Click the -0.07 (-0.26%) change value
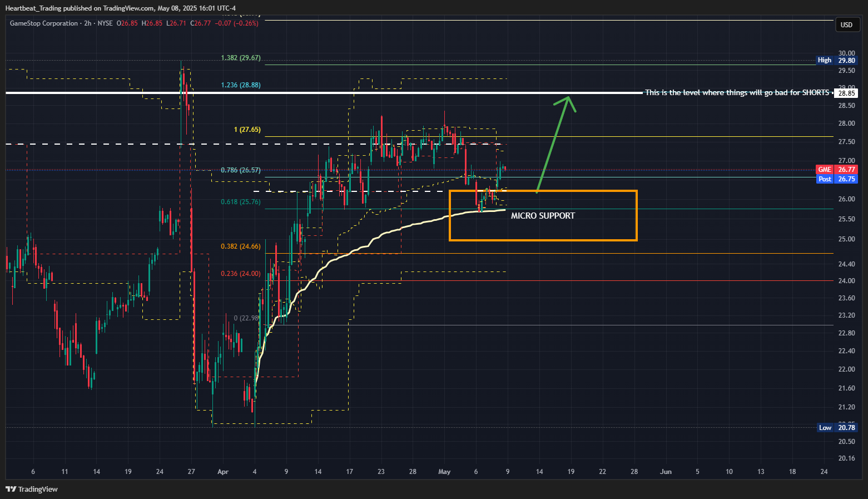This screenshot has height=499, width=868. point(236,23)
